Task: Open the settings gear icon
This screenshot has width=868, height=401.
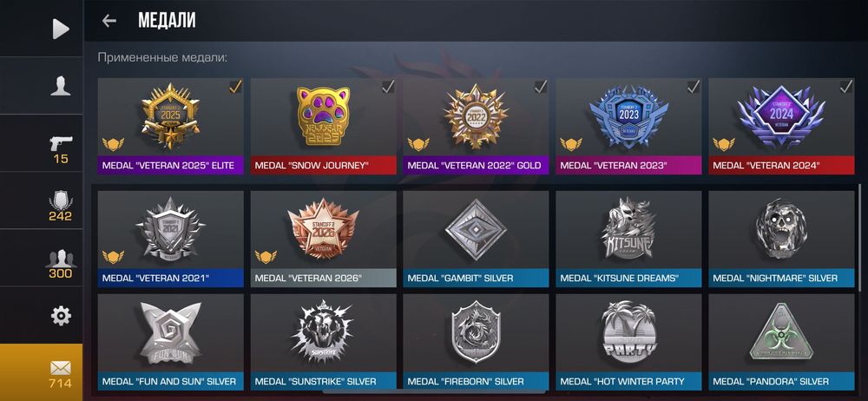Action: [61, 316]
